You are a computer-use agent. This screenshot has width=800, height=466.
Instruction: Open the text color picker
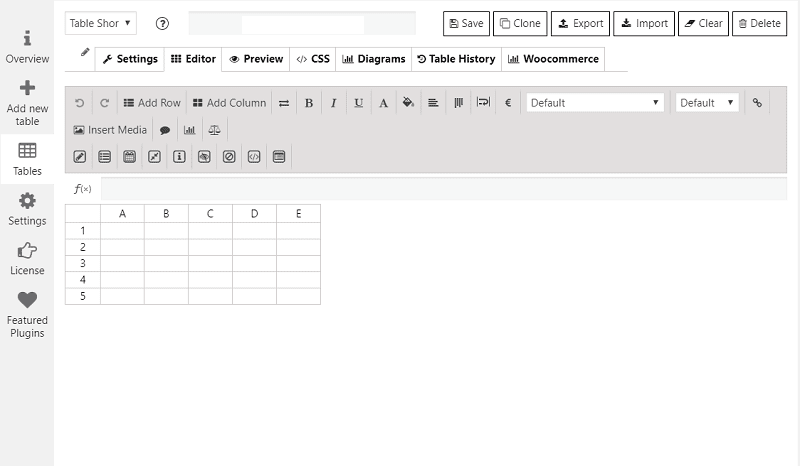tap(383, 103)
